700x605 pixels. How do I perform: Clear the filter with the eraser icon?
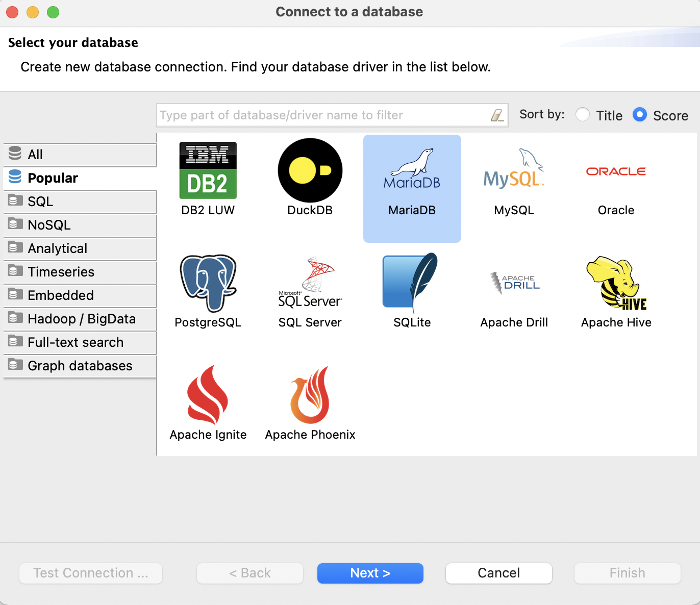point(497,115)
